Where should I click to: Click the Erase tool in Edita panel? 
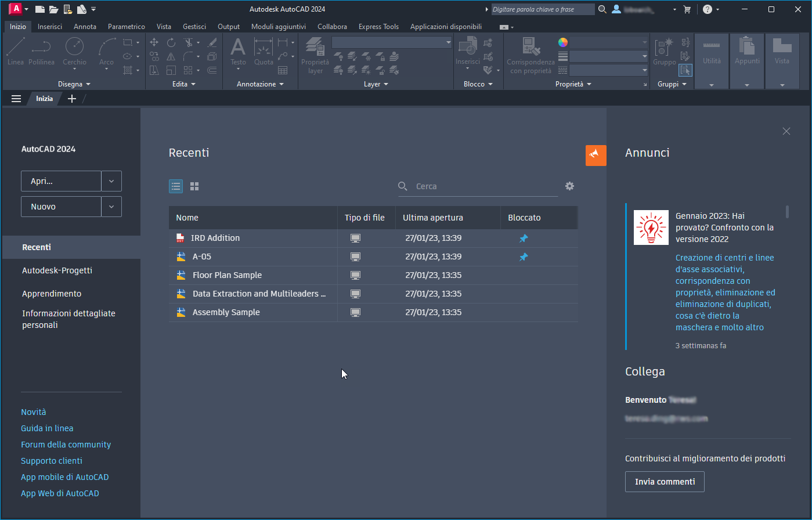212,42
